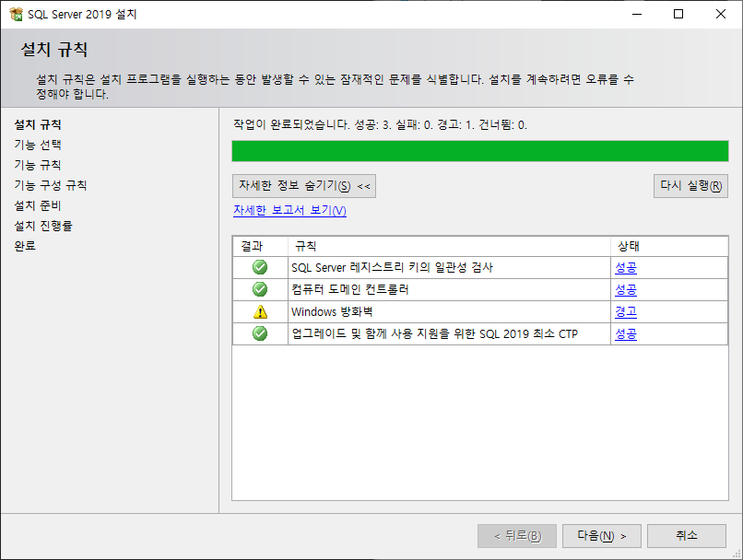Click the 규칙 column header
The width and height of the screenshot is (743, 560).
(449, 246)
